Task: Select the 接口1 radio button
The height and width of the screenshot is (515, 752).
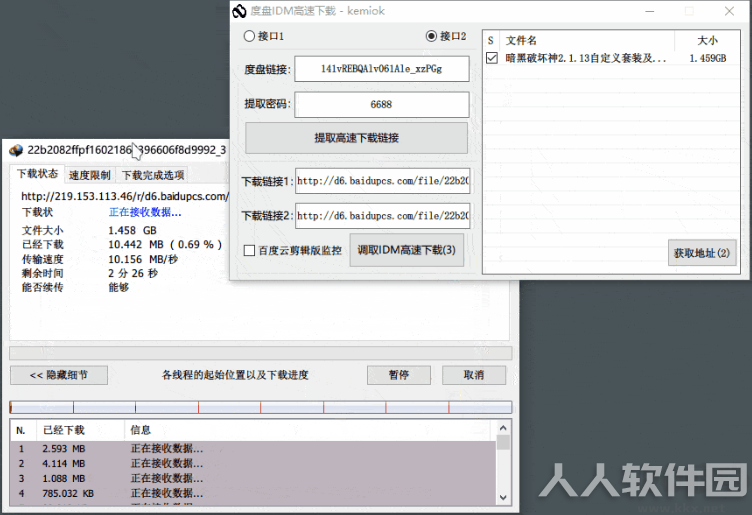Action: (x=249, y=36)
